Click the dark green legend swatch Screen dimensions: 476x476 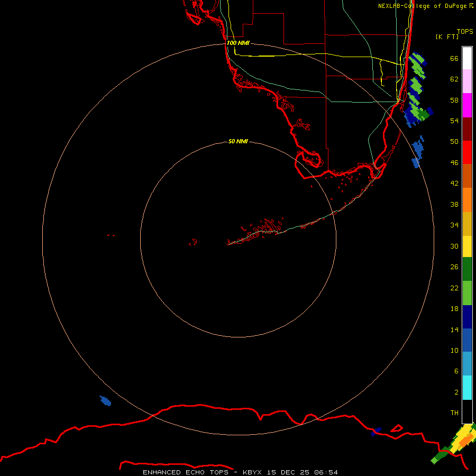point(467,269)
